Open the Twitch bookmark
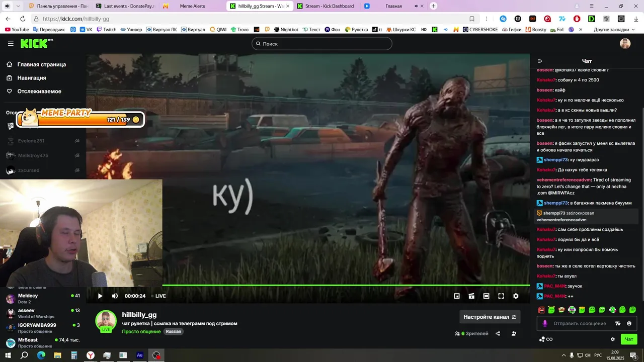 click(x=106, y=30)
